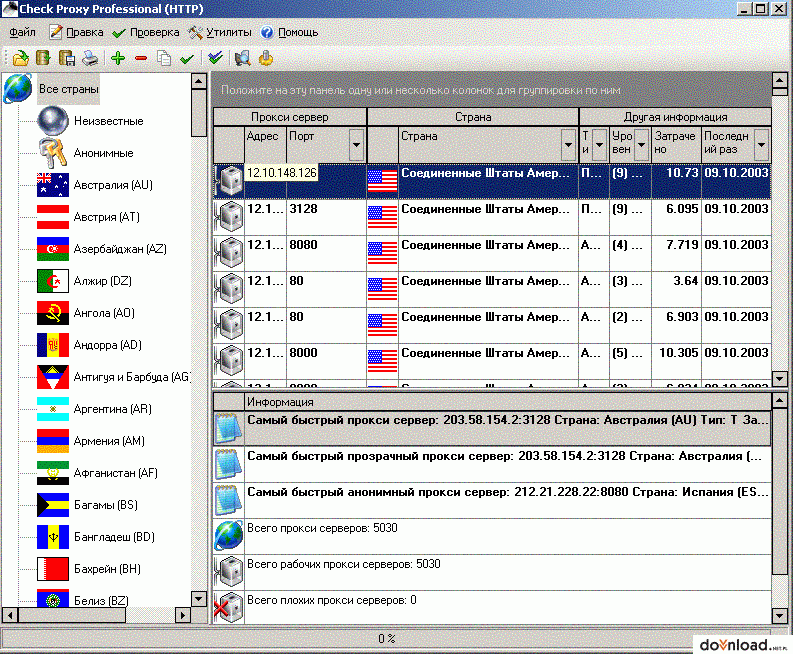Image resolution: width=793 pixels, height=654 pixels.
Task: Open the Файл menu
Action: coord(22,32)
